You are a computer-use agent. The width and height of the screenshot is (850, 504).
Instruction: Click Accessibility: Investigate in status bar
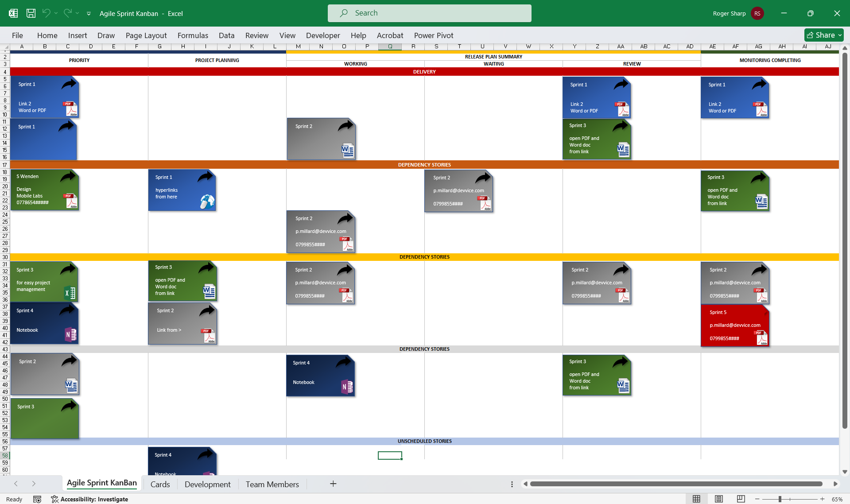point(89,499)
